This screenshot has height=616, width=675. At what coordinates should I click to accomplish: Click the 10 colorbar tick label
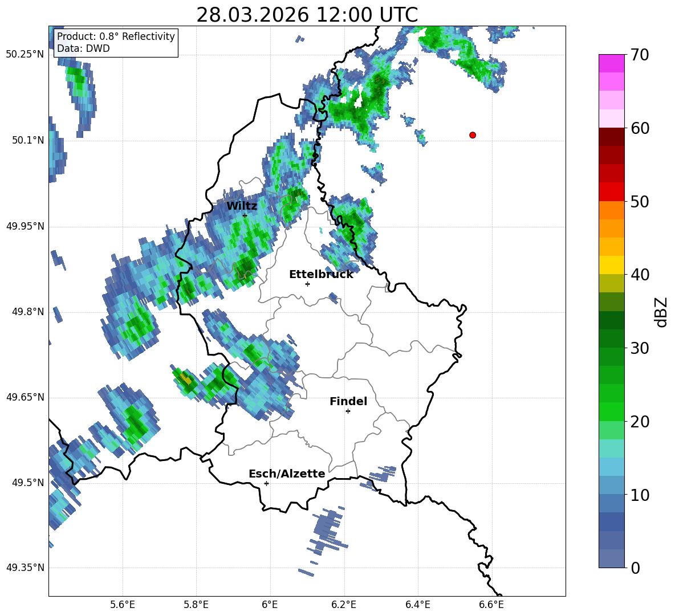pos(640,495)
